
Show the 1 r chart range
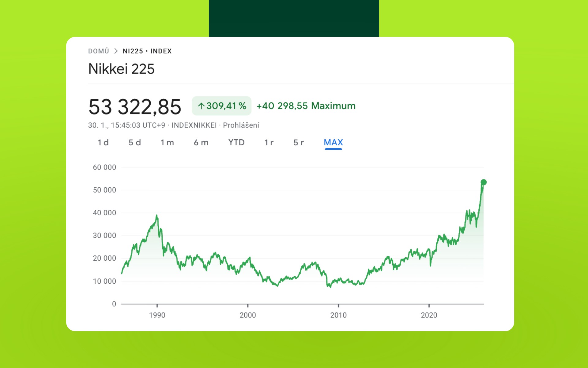[x=269, y=143]
